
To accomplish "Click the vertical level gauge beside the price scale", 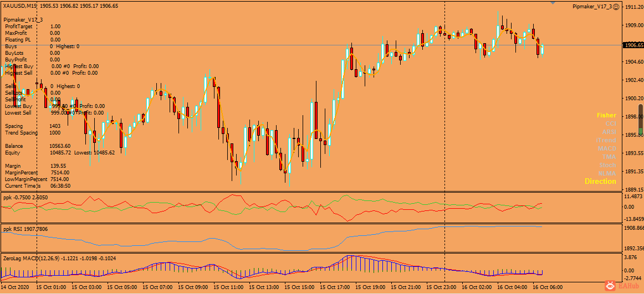I will pyautogui.click(x=640, y=120).
